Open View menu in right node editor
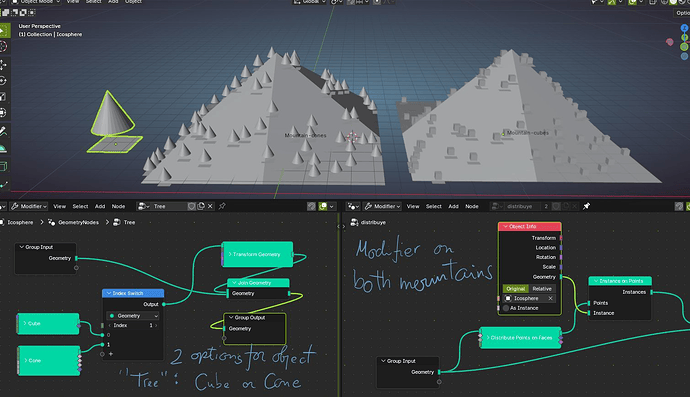690x397 pixels. click(x=413, y=206)
